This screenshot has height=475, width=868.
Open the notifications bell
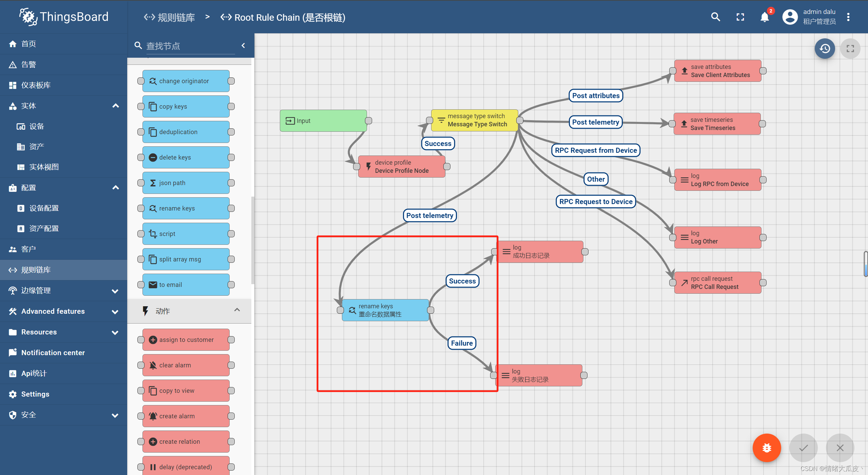click(x=765, y=17)
